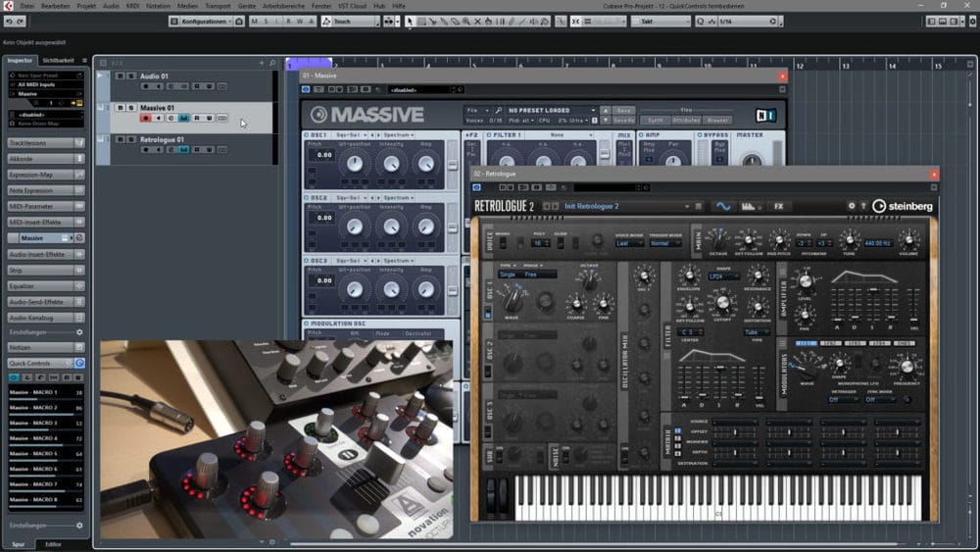Open the Geräte menu
This screenshot has width=980, height=552.
(x=246, y=6)
